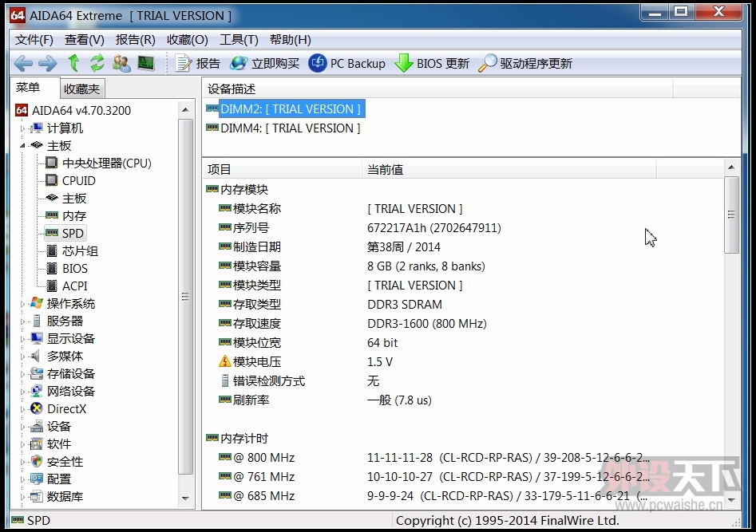Click the tree pane vertical scrollbar thumb
This screenshot has width=756, height=532.
point(185,297)
